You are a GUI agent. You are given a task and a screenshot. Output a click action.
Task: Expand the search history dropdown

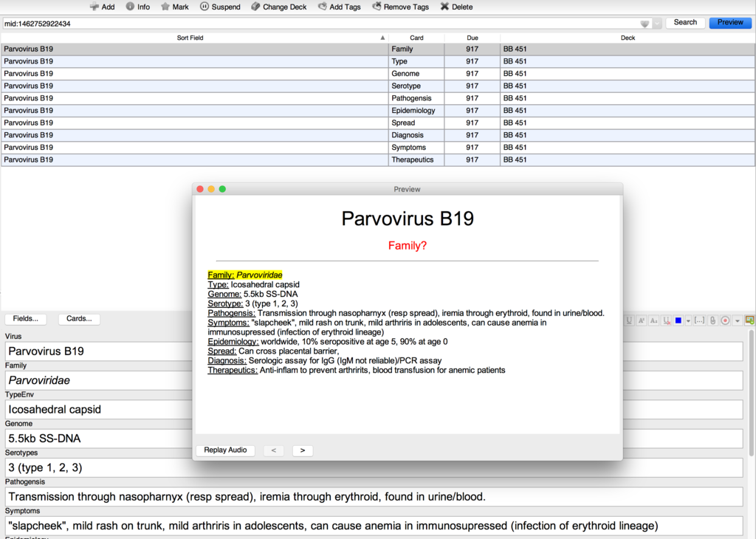pos(657,23)
